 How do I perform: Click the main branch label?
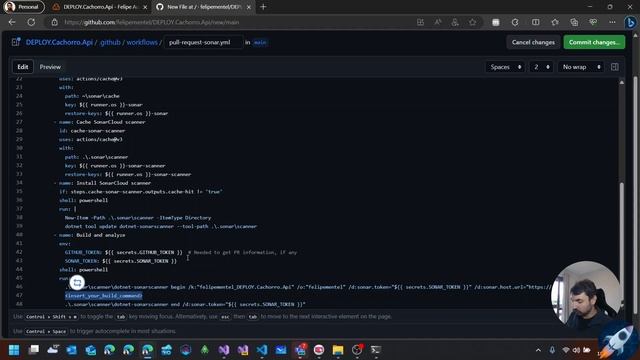[x=260, y=42]
